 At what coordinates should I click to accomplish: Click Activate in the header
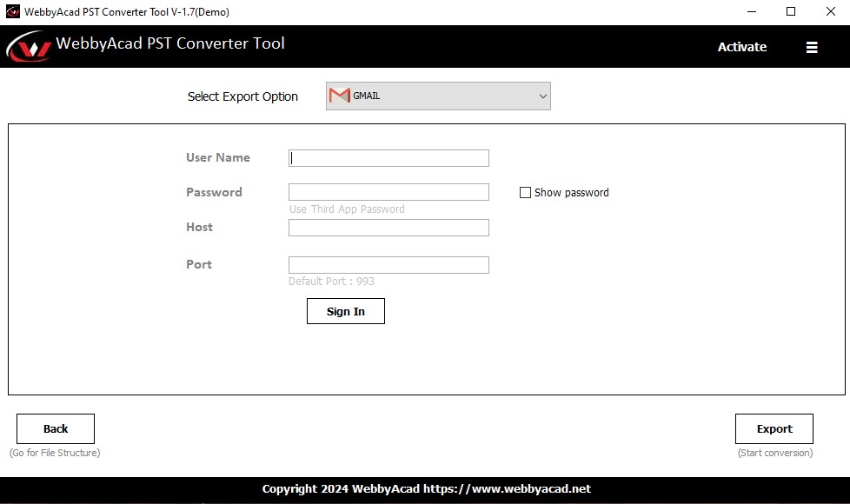click(742, 47)
